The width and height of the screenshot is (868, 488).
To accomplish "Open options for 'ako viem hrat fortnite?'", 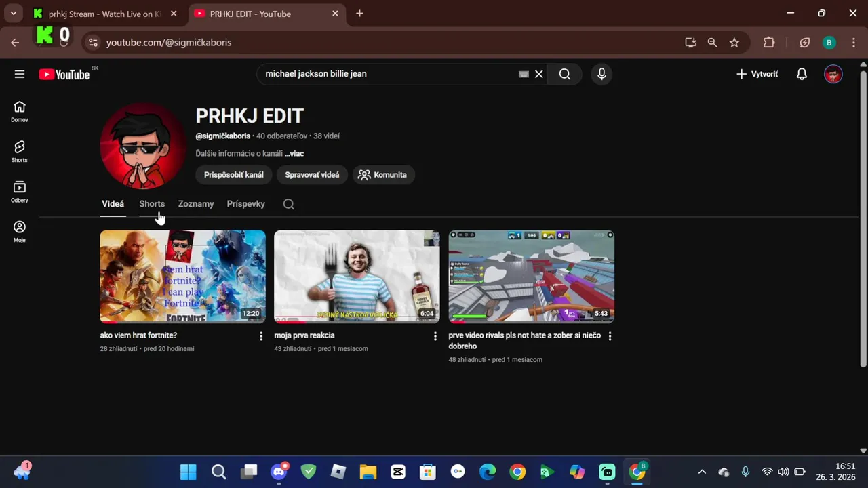I will 261,336.
